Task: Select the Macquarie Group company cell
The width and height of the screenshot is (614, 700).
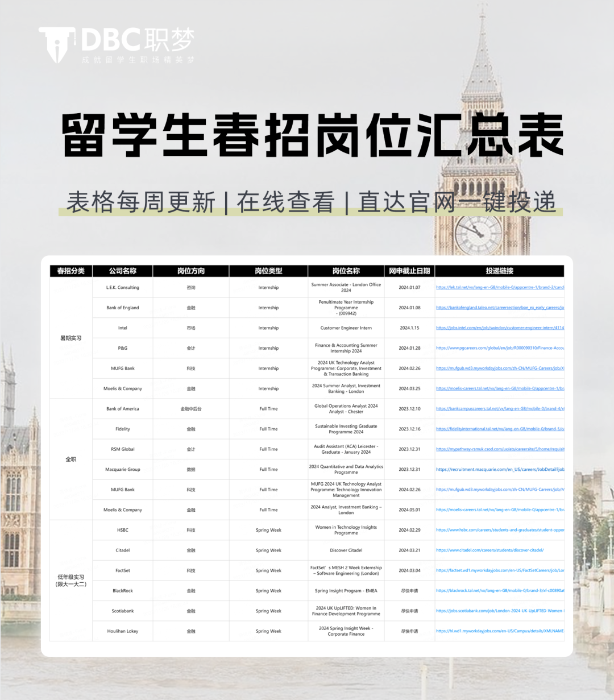Action: (123, 470)
